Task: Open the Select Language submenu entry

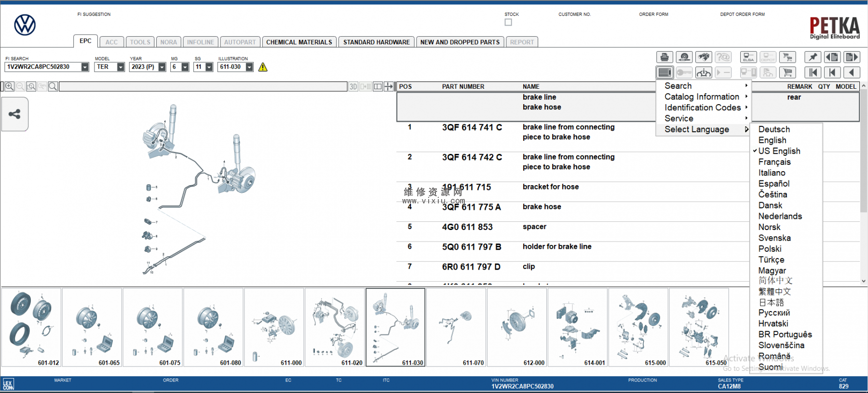Action: click(703, 129)
